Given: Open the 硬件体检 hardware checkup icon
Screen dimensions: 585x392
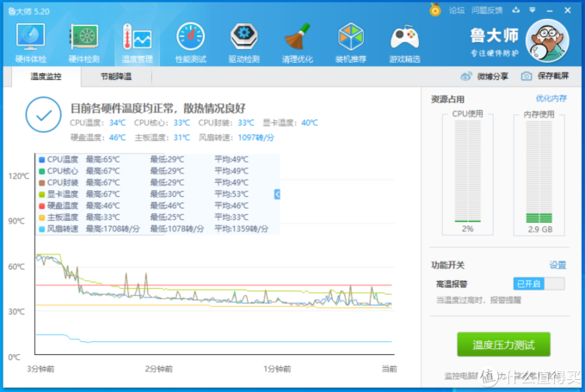Looking at the screenshot, I should pos(31,37).
